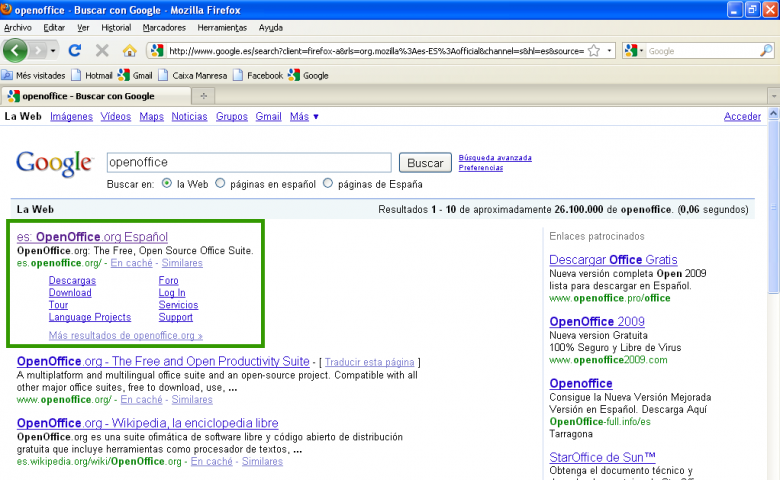Viewport: 780px width, 480px height.
Task: Open a new tab with plus button
Action: coord(204,96)
